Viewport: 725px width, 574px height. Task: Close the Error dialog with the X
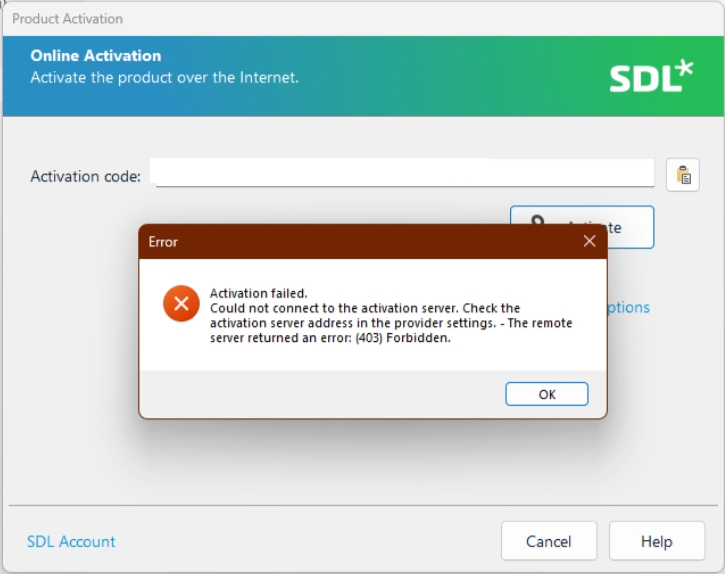point(589,241)
